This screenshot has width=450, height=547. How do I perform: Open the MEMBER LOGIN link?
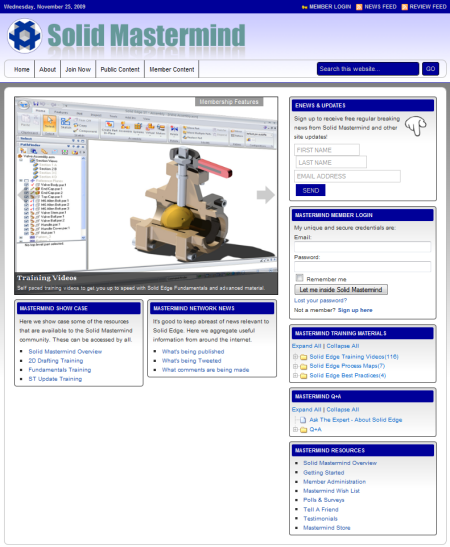(330, 7)
